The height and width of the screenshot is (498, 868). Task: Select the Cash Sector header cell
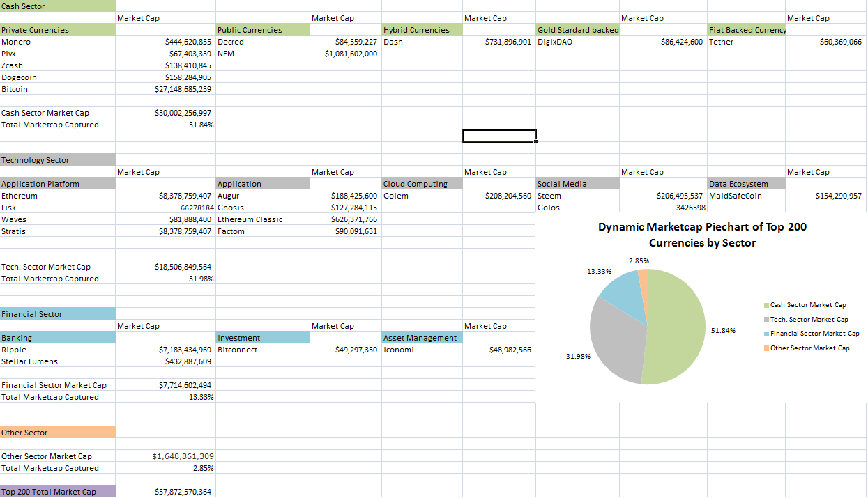pos(58,6)
